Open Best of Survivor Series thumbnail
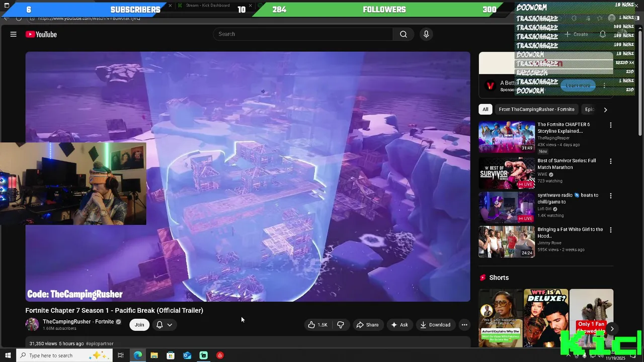 pyautogui.click(x=507, y=173)
